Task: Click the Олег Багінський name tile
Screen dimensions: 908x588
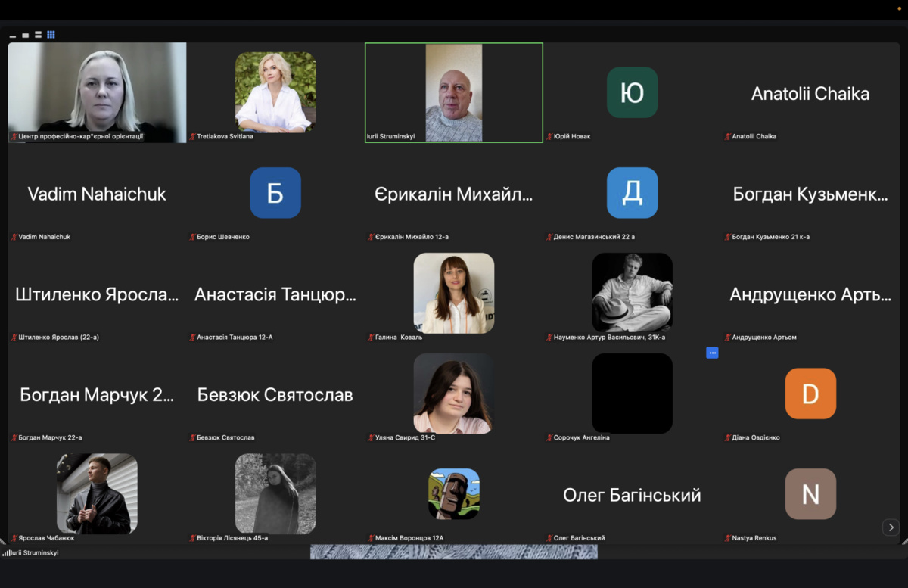Action: [632, 495]
